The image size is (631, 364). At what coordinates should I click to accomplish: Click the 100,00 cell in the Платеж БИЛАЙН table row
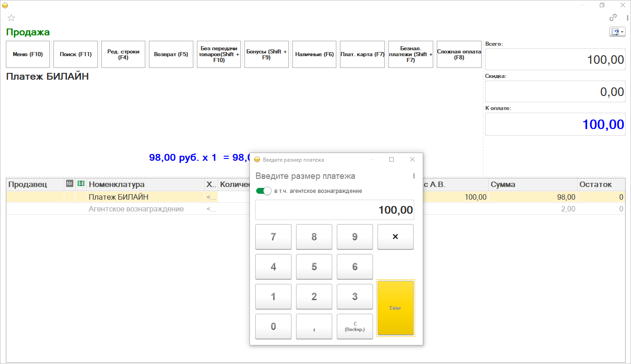tap(456, 197)
